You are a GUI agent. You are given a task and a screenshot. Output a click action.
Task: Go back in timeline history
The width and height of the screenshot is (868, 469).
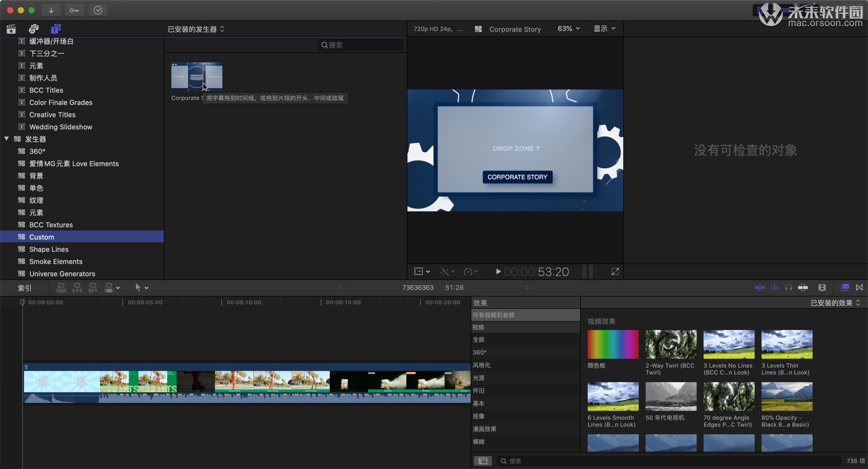341,287
